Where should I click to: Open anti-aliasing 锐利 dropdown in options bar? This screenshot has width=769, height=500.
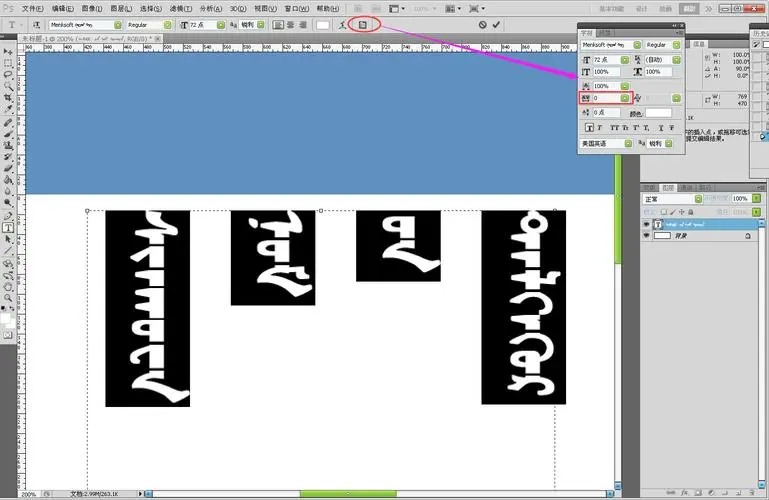pyautogui.click(x=261, y=25)
